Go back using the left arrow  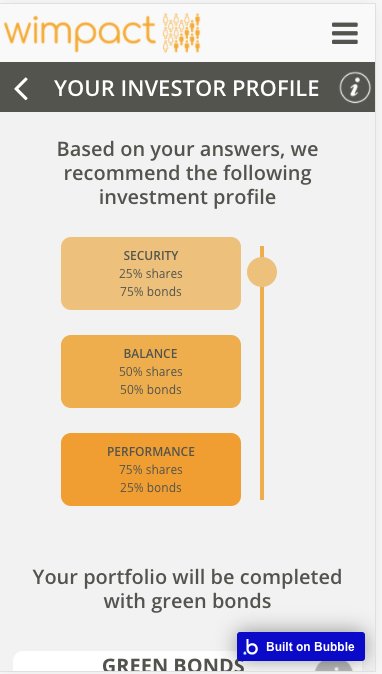tap(21, 89)
